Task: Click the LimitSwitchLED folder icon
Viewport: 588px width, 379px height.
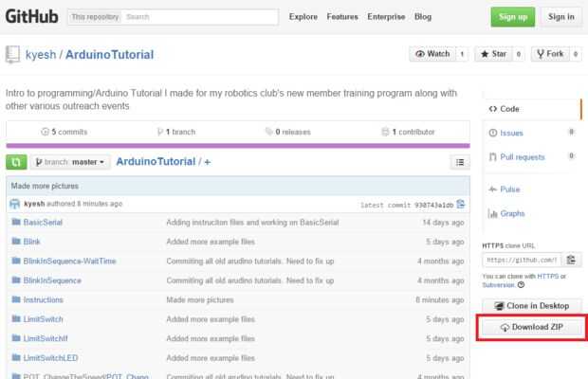Action: [x=16, y=357]
